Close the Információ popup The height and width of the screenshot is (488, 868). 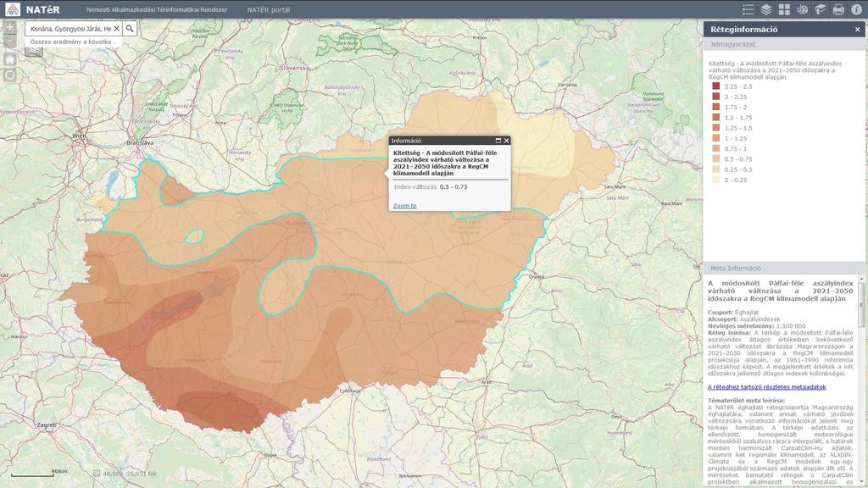(506, 141)
